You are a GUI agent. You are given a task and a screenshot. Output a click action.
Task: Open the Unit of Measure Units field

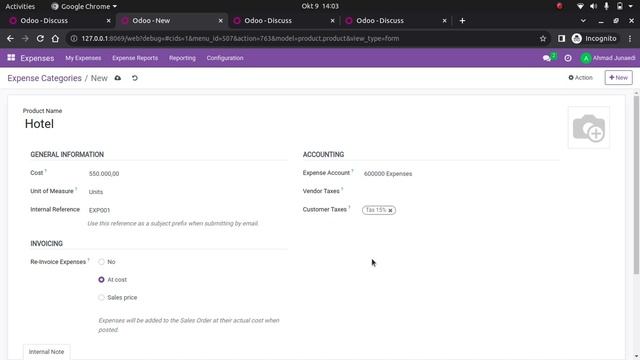coord(188,192)
